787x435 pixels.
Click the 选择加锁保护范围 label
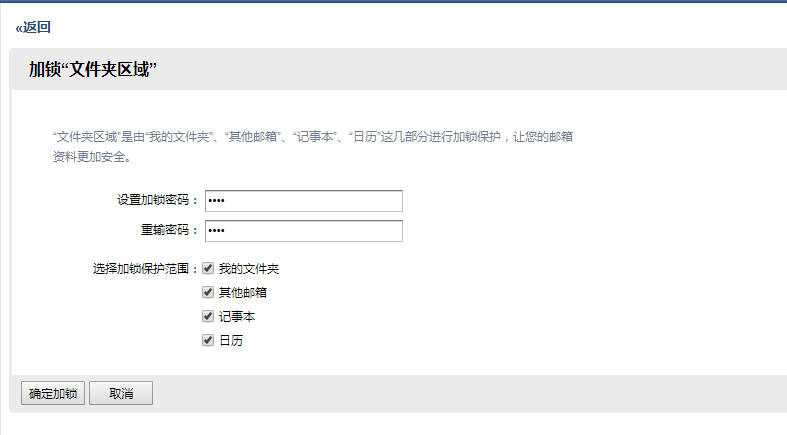[x=145, y=269]
